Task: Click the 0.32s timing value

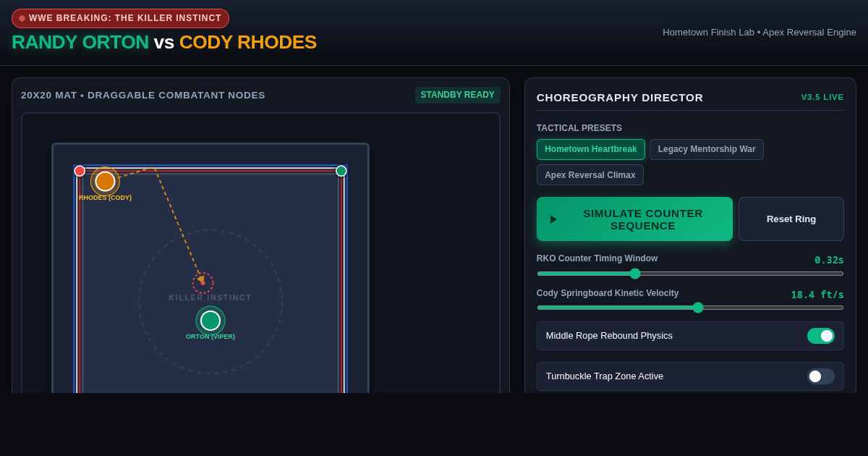Action: coord(829,260)
